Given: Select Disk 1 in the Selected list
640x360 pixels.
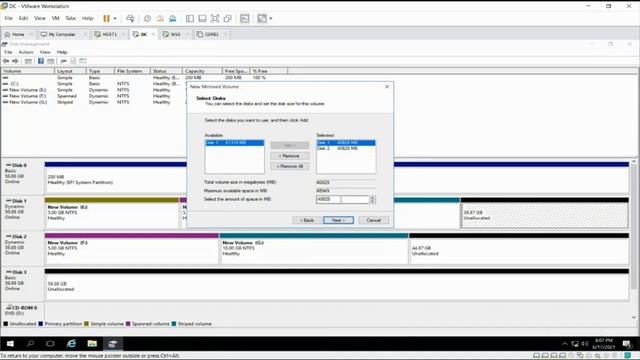Looking at the screenshot, I should 346,143.
